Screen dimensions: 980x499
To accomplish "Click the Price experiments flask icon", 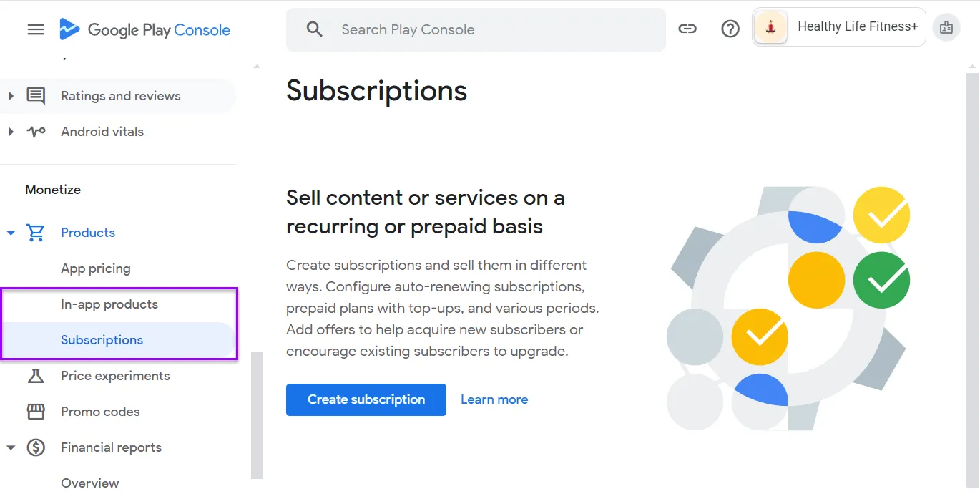I will tap(35, 375).
